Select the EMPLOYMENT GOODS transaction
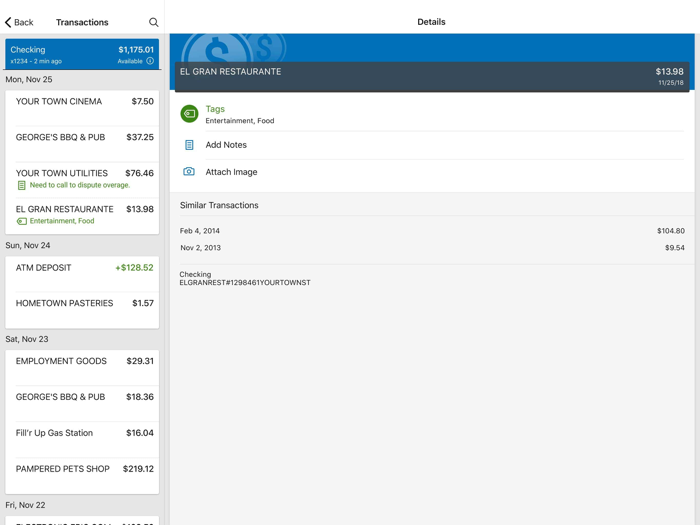Image resolution: width=700 pixels, height=525 pixels. point(82,366)
